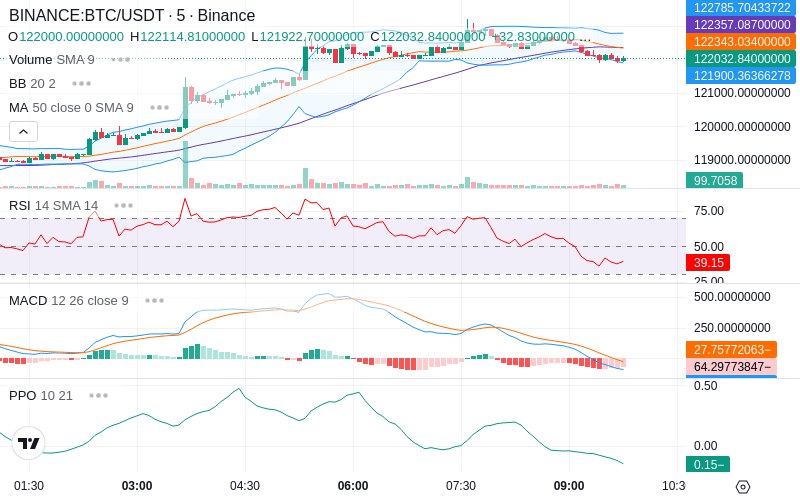
Task: Collapse the indicator legend with chevron button
Action: pos(23,132)
